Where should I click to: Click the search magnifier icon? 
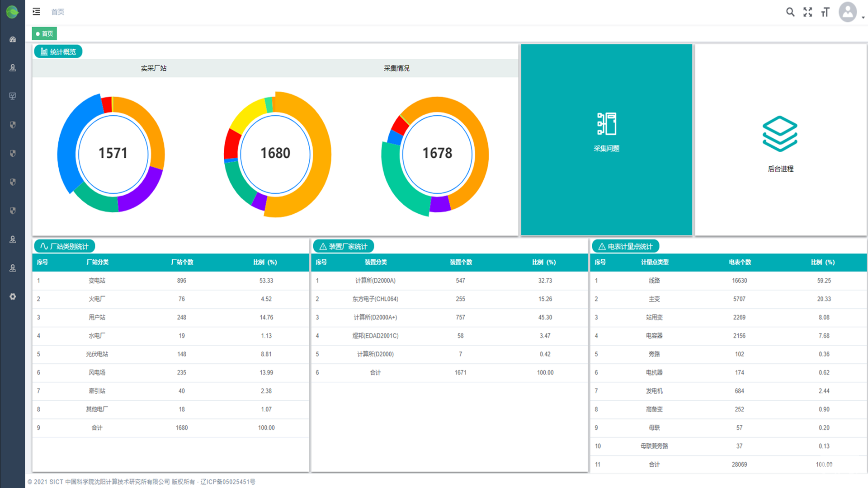790,12
